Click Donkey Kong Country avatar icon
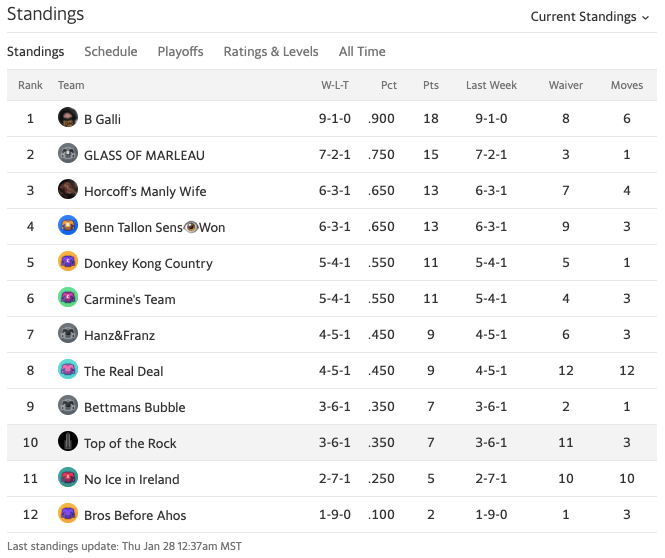Image resolution: width=665 pixels, height=558 pixels. pyautogui.click(x=68, y=262)
